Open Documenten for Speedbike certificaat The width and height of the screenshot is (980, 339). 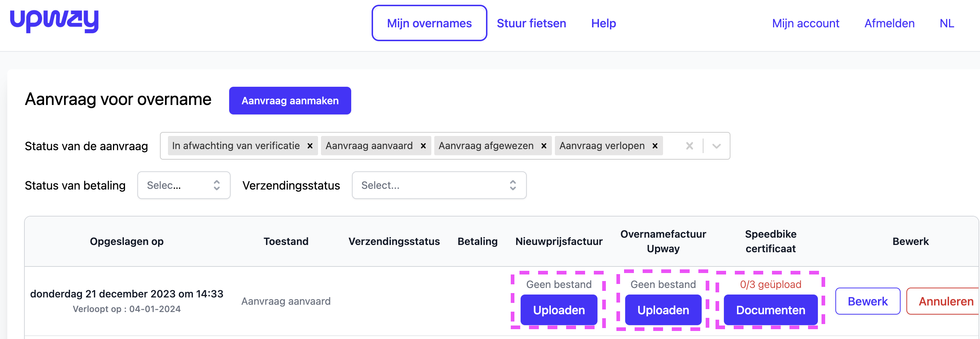(x=771, y=310)
